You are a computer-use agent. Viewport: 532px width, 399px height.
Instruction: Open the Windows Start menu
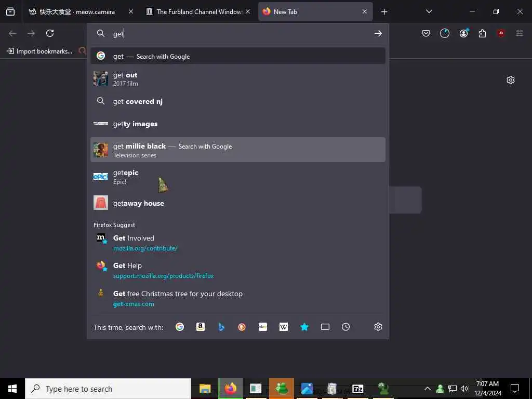(x=12, y=389)
